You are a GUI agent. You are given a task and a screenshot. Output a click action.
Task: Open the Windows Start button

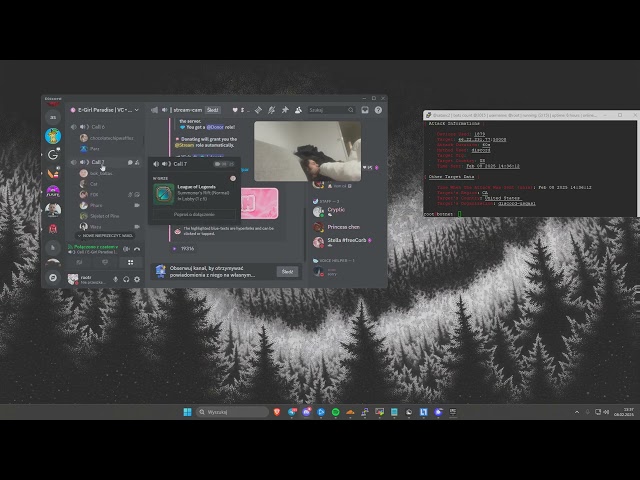tap(187, 412)
